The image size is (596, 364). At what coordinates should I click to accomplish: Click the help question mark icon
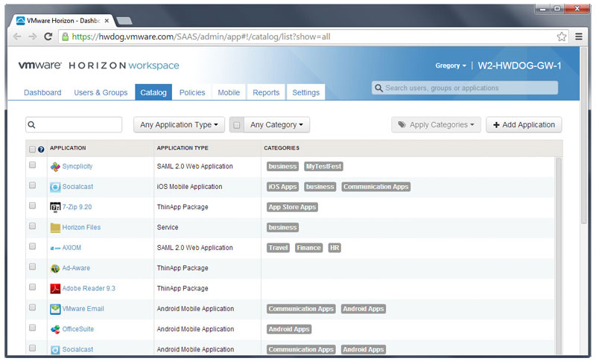41,150
